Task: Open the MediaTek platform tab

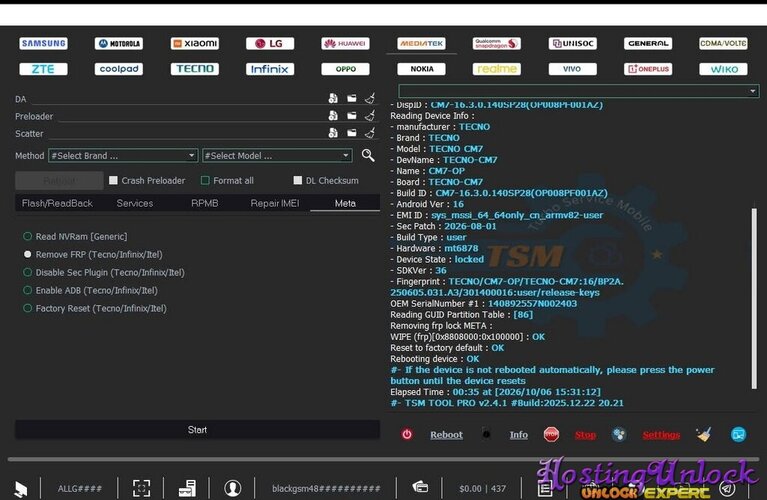Action: tap(422, 44)
